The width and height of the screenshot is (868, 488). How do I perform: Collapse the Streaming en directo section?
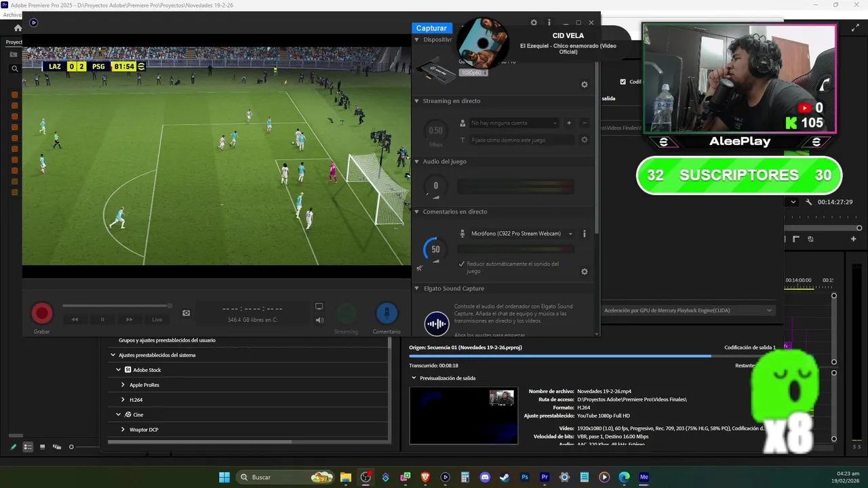[417, 101]
